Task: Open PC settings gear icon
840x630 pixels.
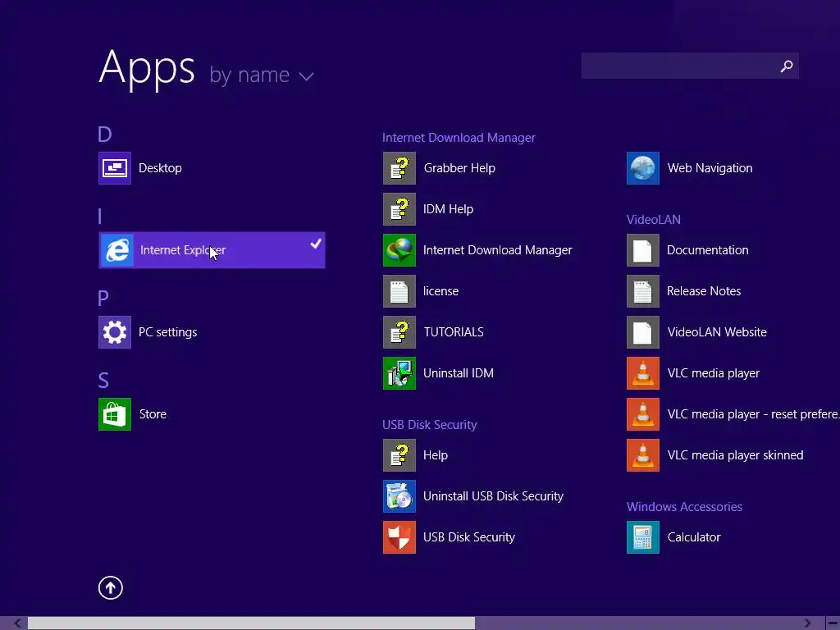Action: pos(115,332)
